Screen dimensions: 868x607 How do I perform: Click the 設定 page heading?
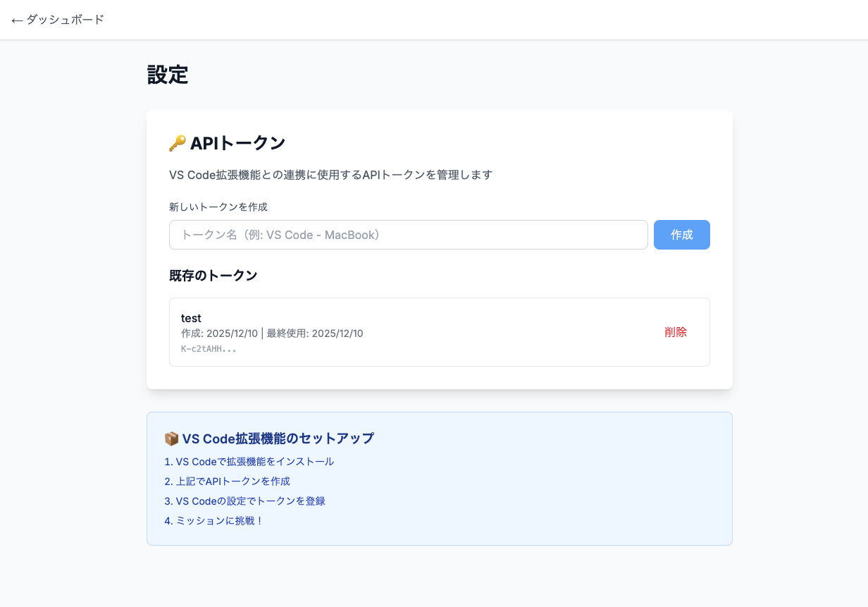pyautogui.click(x=168, y=75)
